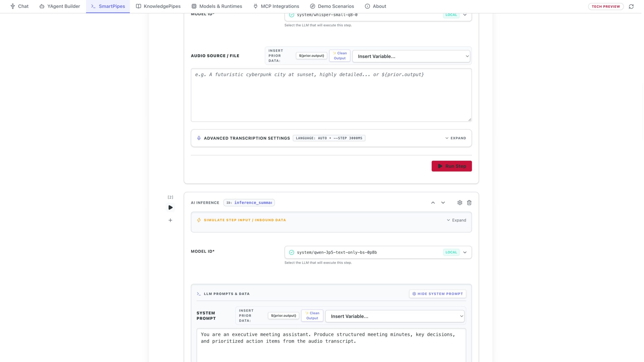Delete the AI Inference step with the trash icon

[x=469, y=203]
